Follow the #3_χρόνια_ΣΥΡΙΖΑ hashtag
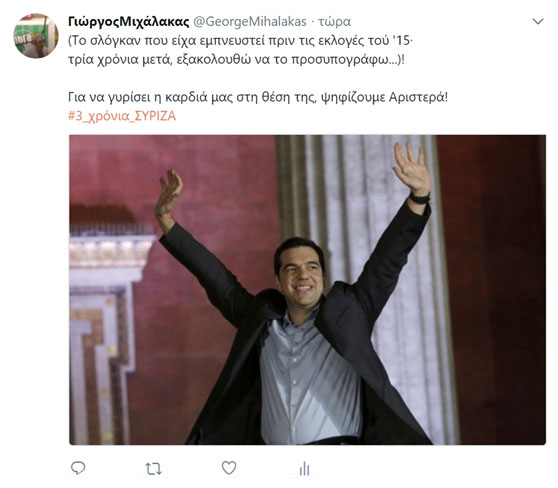This screenshot has width=558, height=488. coord(122,116)
